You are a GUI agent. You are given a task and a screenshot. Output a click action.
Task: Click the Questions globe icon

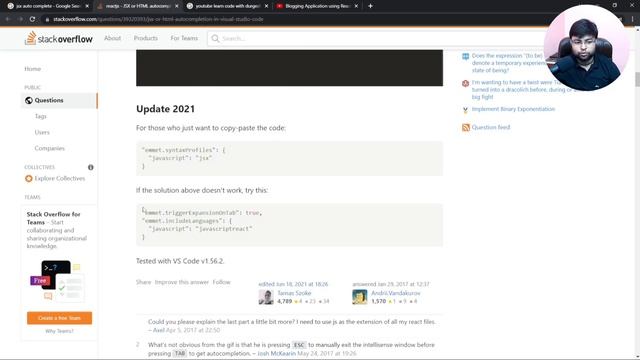[29, 100]
